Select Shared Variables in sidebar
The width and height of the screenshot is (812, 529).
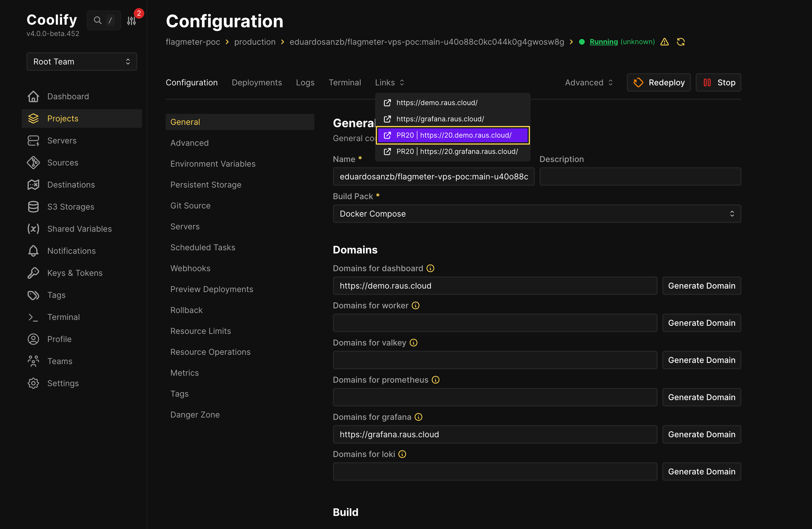[x=79, y=229]
